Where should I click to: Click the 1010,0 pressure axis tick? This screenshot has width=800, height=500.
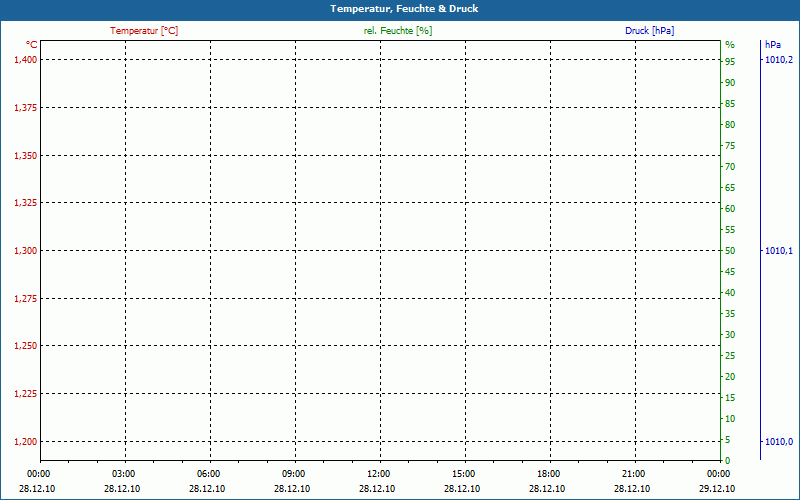click(x=779, y=442)
